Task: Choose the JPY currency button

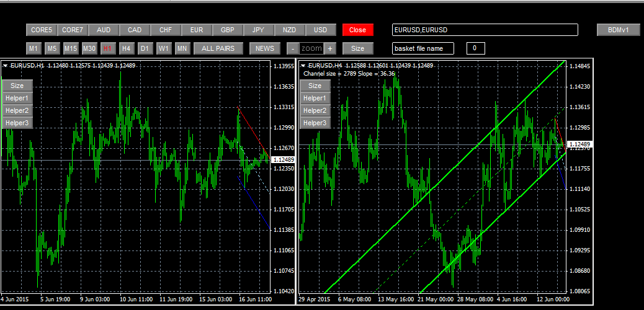Action: (258, 30)
